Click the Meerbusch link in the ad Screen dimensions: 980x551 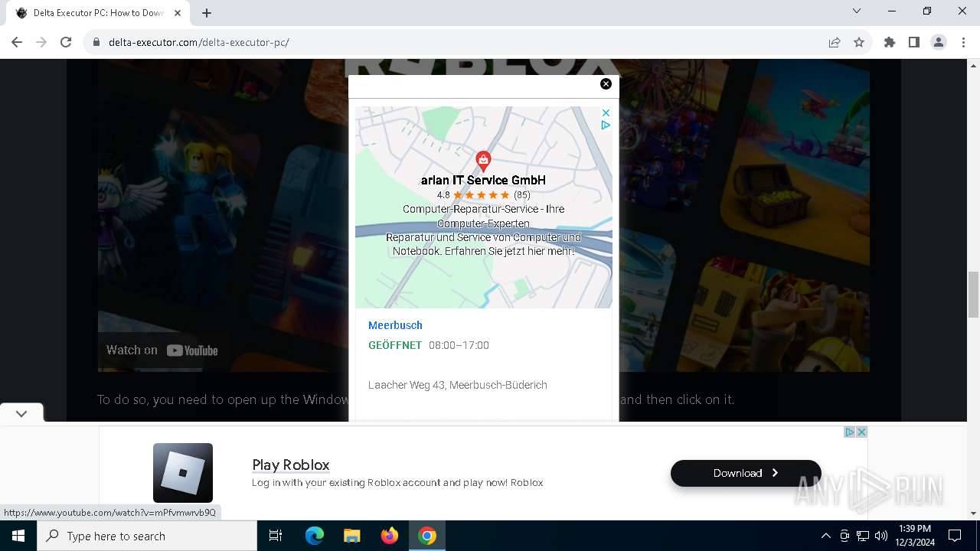pyautogui.click(x=395, y=325)
